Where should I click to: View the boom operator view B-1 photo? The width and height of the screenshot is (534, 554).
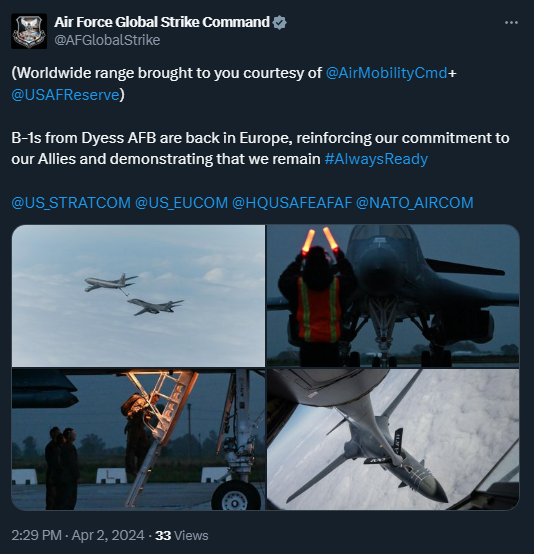(x=393, y=439)
